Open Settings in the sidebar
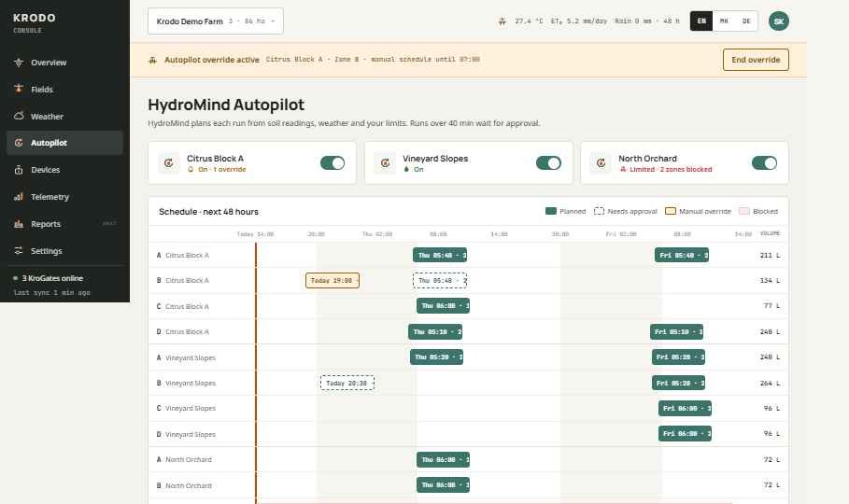 tap(64, 251)
